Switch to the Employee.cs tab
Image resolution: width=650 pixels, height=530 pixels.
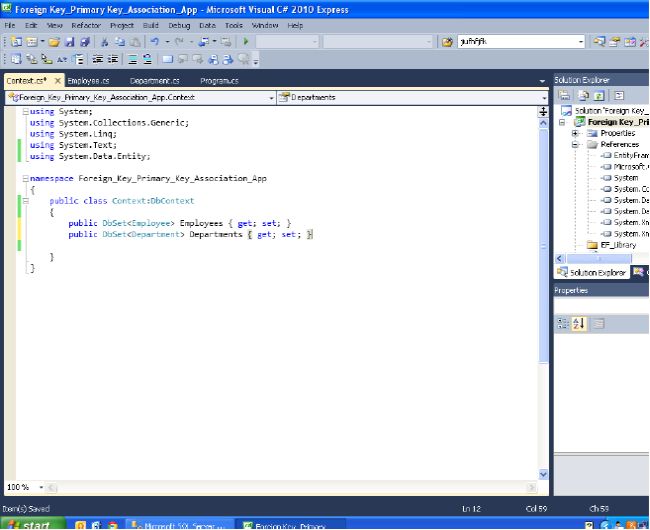click(x=89, y=80)
